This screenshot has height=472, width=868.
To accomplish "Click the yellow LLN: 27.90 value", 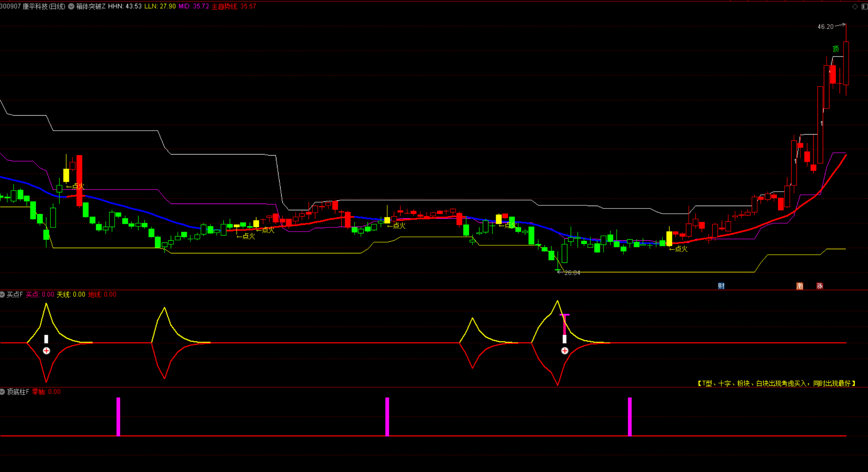I will [x=160, y=6].
